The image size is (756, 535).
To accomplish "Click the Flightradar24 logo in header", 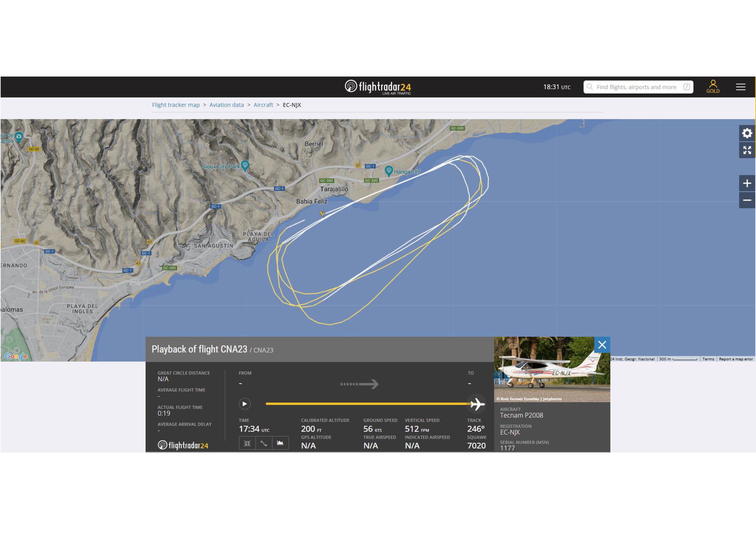I will 378,87.
